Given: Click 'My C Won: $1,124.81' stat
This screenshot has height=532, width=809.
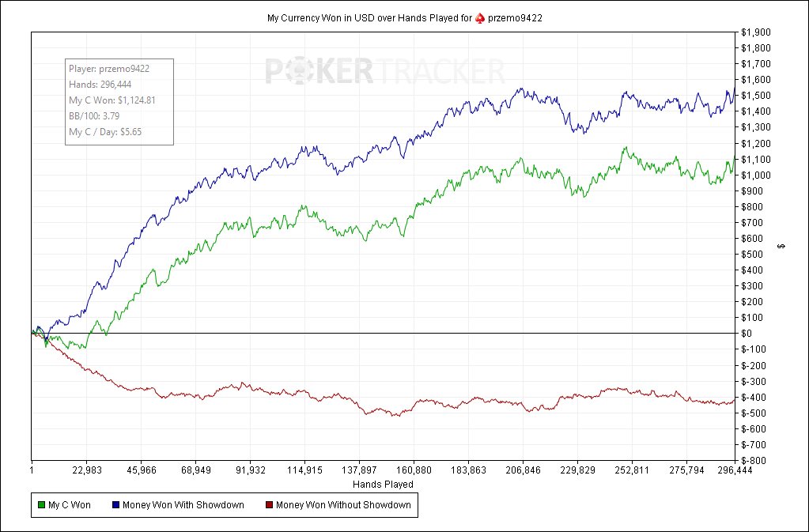Looking at the screenshot, I should tap(112, 100).
